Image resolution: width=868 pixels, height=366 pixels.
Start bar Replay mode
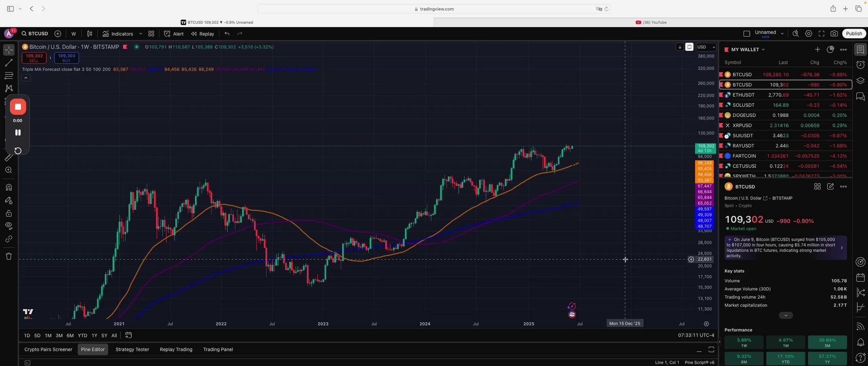tap(202, 34)
